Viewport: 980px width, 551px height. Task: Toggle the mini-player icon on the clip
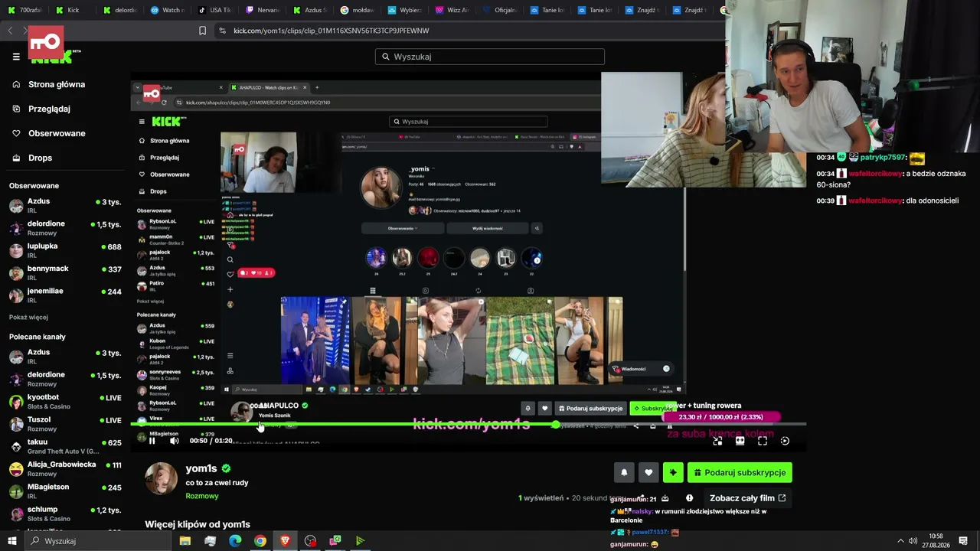click(x=717, y=441)
